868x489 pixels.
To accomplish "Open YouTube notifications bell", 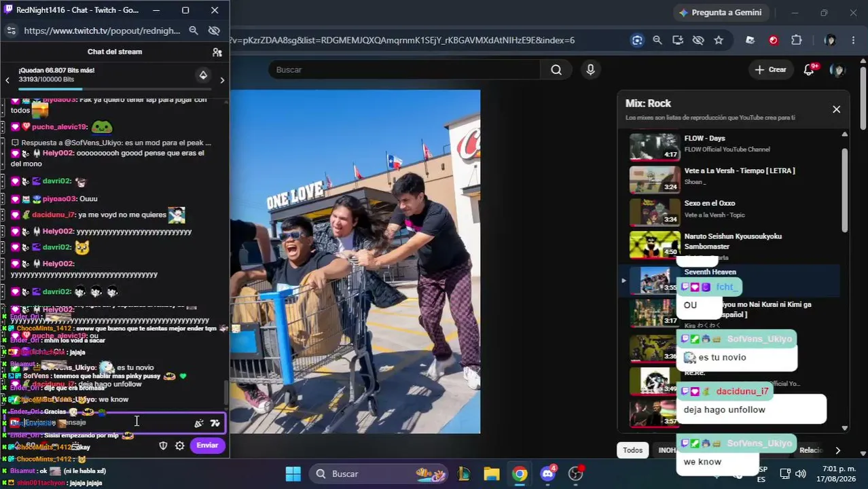I will 809,69.
